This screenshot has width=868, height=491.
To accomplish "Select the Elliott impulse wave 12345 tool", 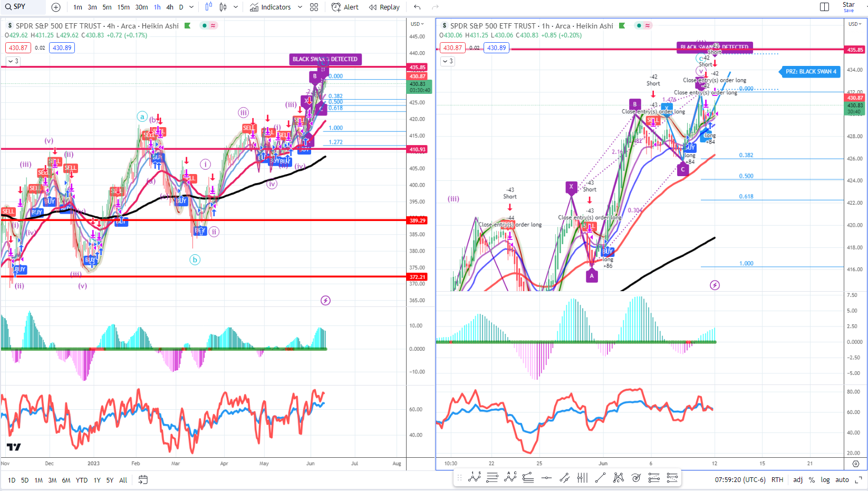I will coord(474,478).
